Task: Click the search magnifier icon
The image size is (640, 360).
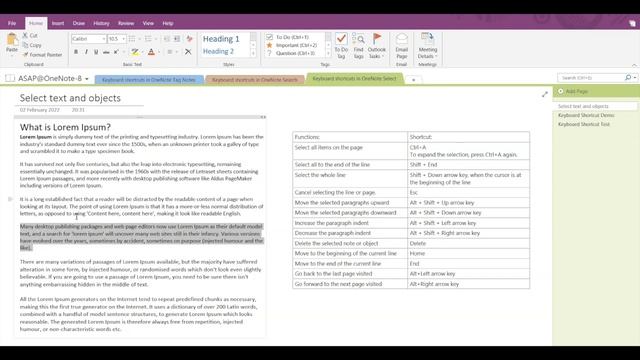Action: (628, 78)
